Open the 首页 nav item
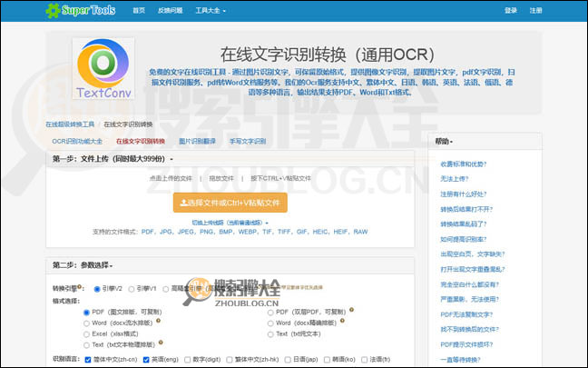 pyautogui.click(x=139, y=11)
